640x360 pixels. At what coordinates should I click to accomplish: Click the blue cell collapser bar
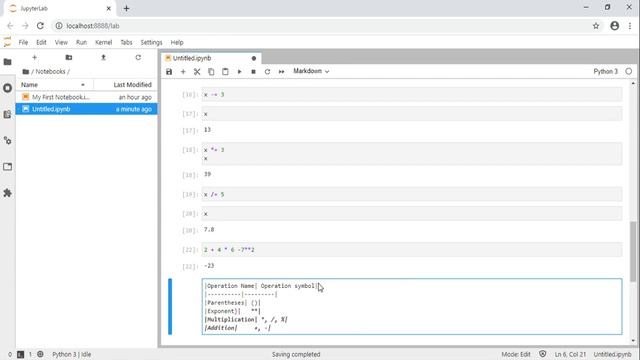coord(170,307)
